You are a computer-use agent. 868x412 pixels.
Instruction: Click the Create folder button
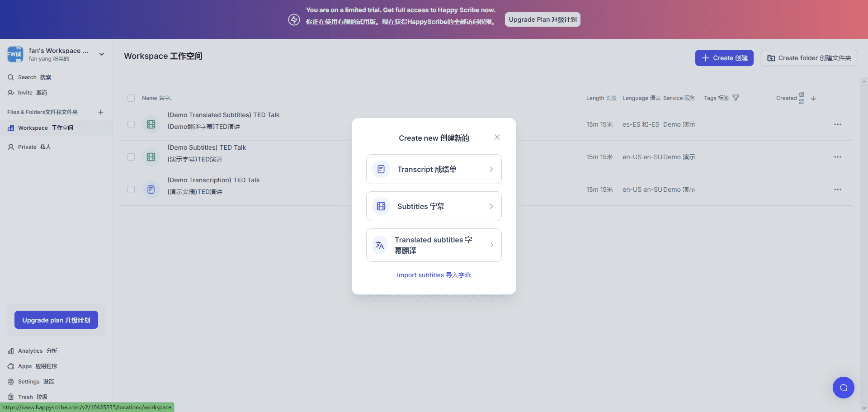[x=808, y=58]
